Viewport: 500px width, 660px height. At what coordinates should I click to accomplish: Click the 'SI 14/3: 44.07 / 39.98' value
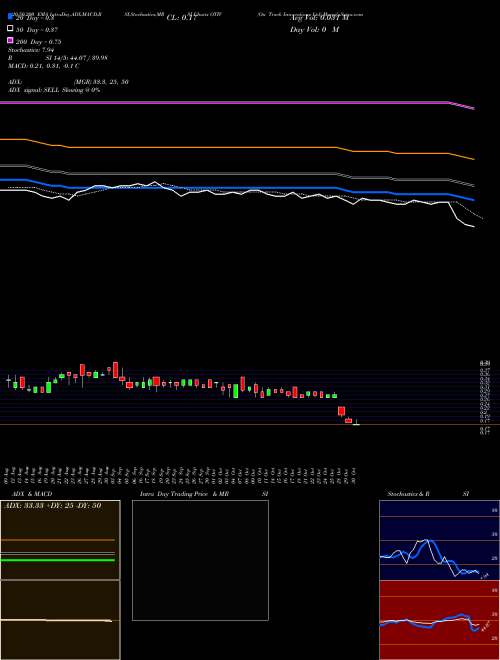click(x=77, y=58)
